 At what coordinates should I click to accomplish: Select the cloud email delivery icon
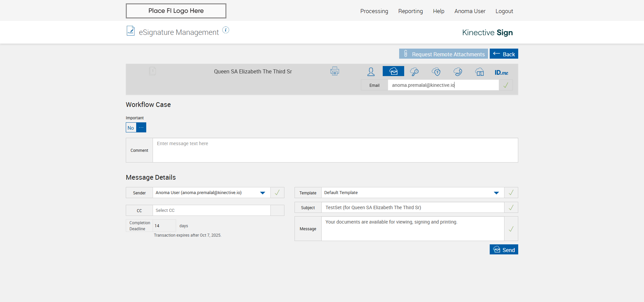[x=393, y=71]
